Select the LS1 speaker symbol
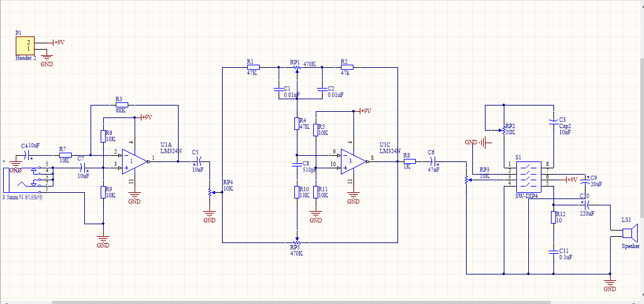 point(630,234)
